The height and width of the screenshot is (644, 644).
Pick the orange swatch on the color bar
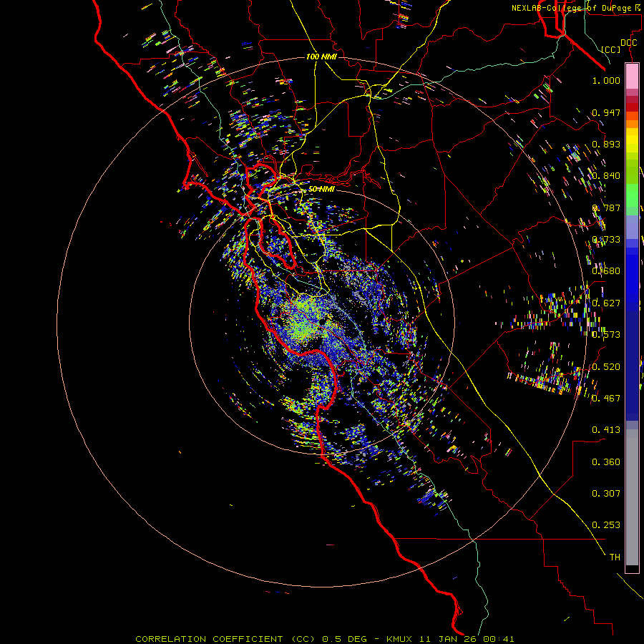[x=632, y=124]
